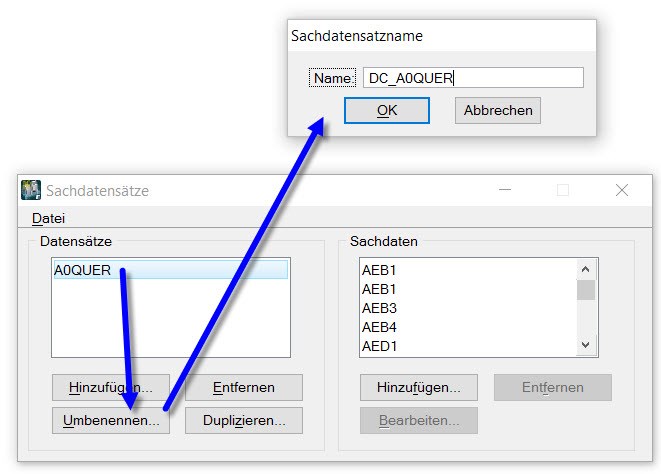The height and width of the screenshot is (474, 661).
Task: Minimize the Sachdatensätze window
Action: tap(505, 190)
